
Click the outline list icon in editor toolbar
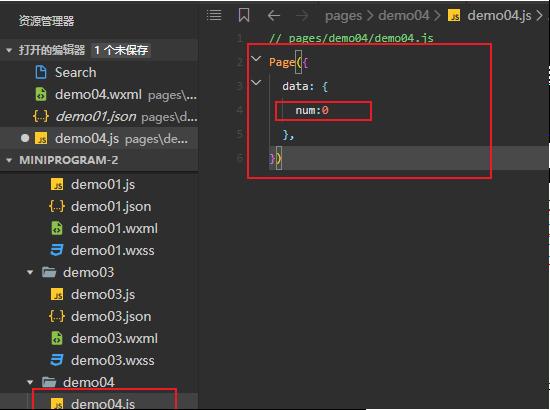pyautogui.click(x=214, y=15)
